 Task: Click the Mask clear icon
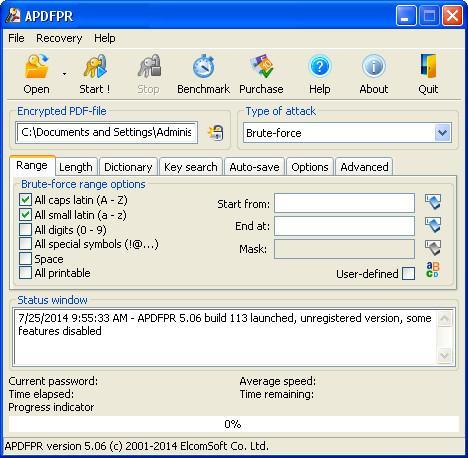click(433, 248)
